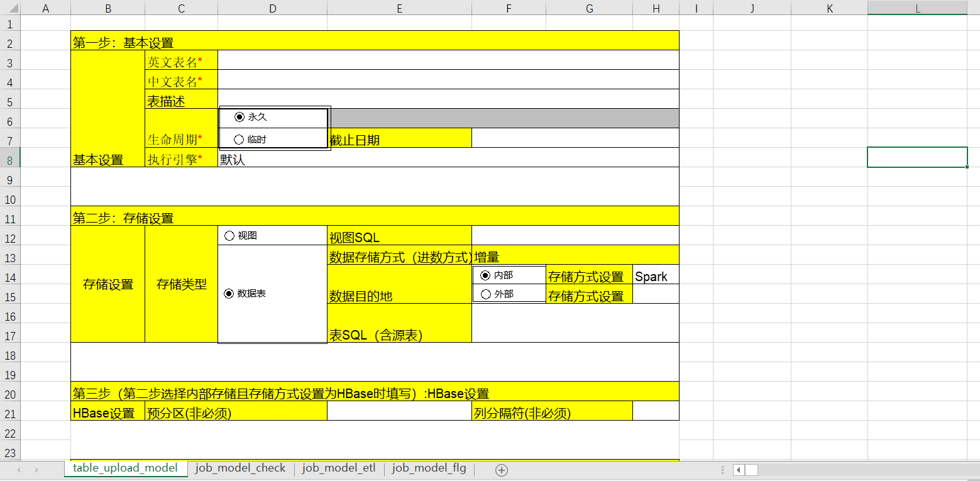Screen dimensions: 980x481
Task: Click the 截止日期 cell
Action: tap(399, 138)
